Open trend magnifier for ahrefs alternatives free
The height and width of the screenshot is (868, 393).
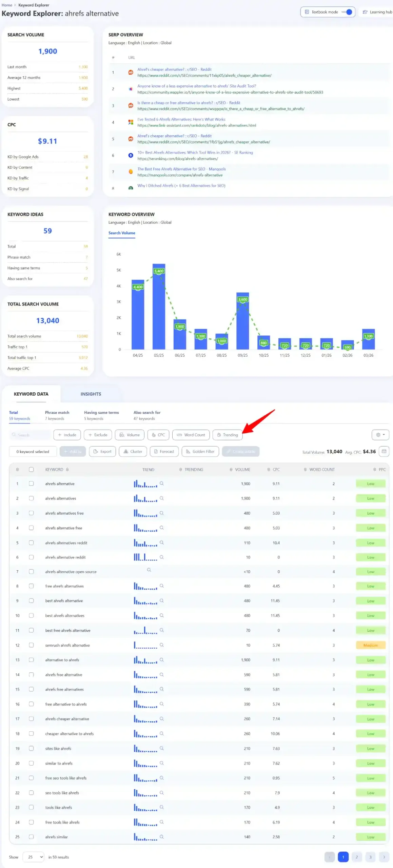click(x=162, y=513)
